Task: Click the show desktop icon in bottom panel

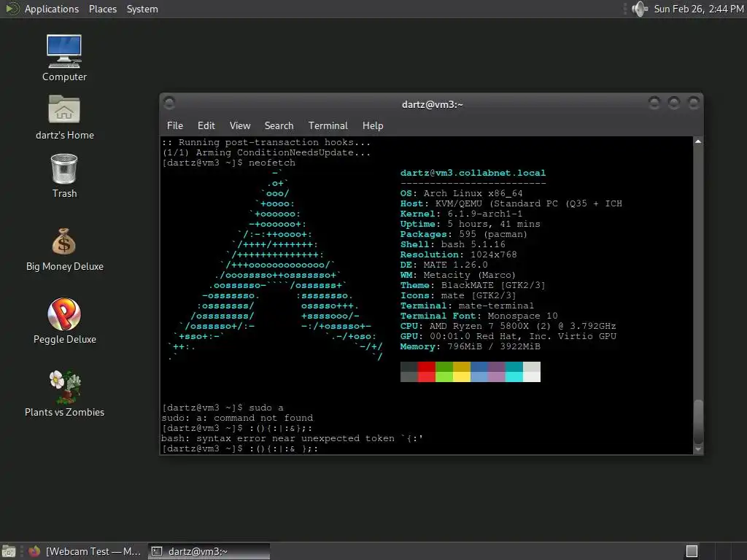Action: tap(9, 551)
